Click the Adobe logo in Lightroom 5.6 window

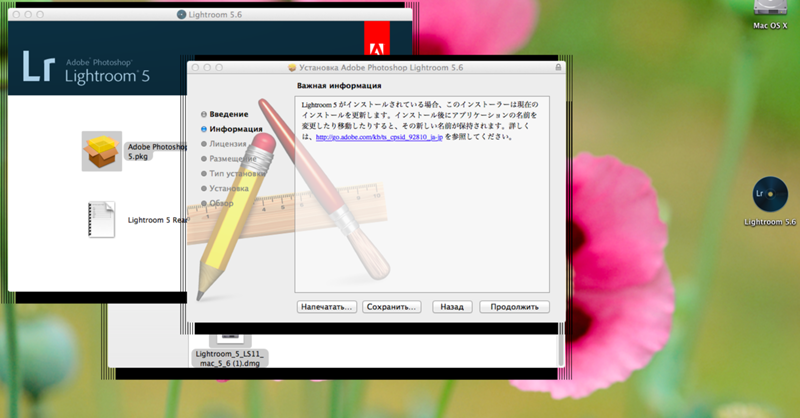click(x=377, y=38)
